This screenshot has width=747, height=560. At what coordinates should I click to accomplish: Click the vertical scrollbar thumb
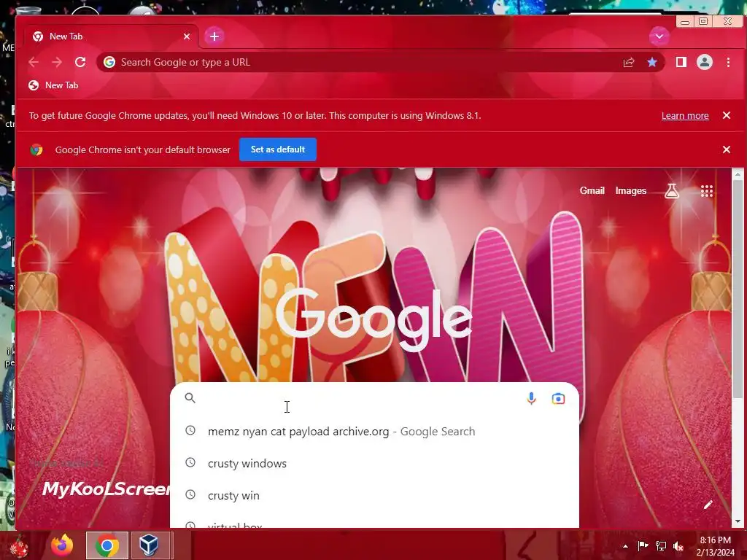[738, 290]
